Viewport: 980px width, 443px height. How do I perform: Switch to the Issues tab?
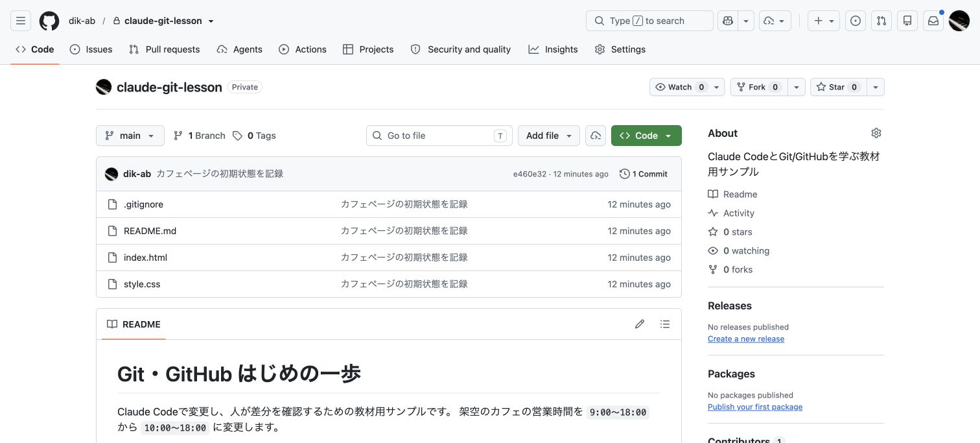click(x=91, y=49)
